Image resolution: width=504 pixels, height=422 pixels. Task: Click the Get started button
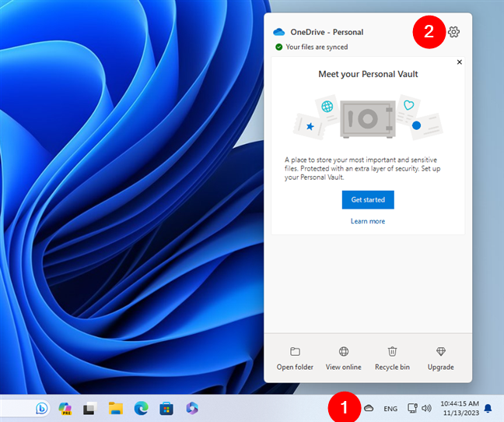click(x=368, y=200)
